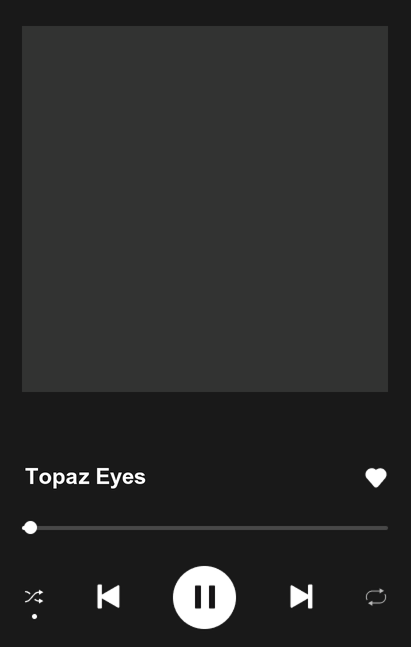
Task: Click the two-bar pause symbol
Action: pos(205,597)
